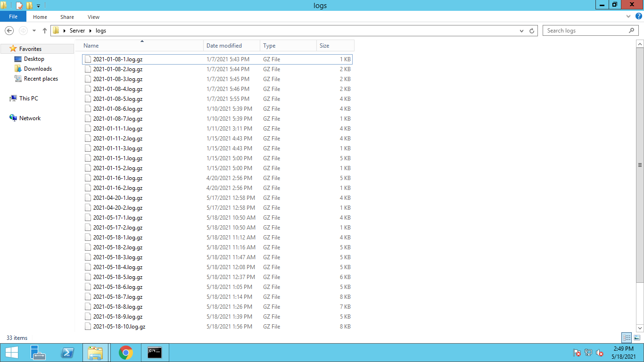Open Google Chrome from the taskbar

pyautogui.click(x=125, y=353)
